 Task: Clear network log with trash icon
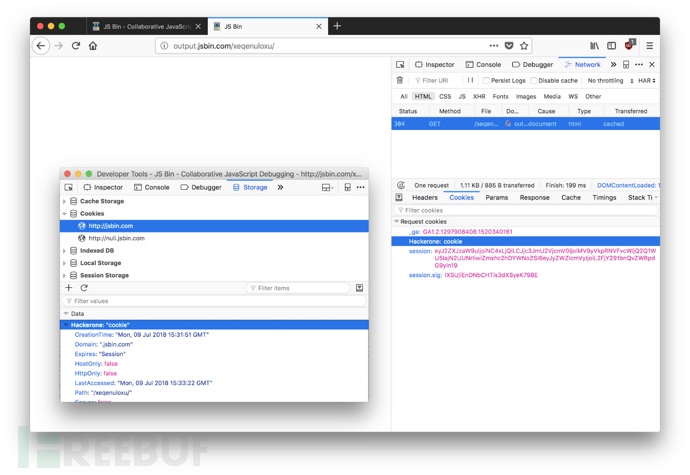coord(400,80)
